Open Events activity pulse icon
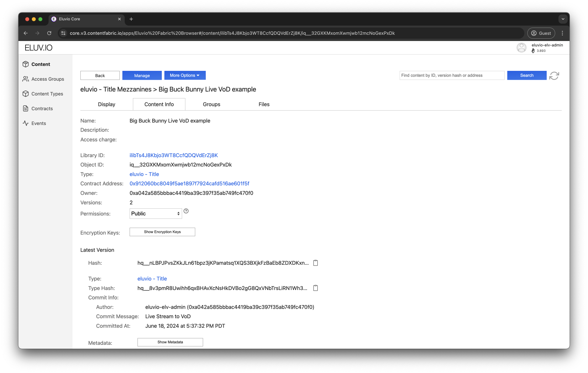The width and height of the screenshot is (588, 373). point(26,123)
